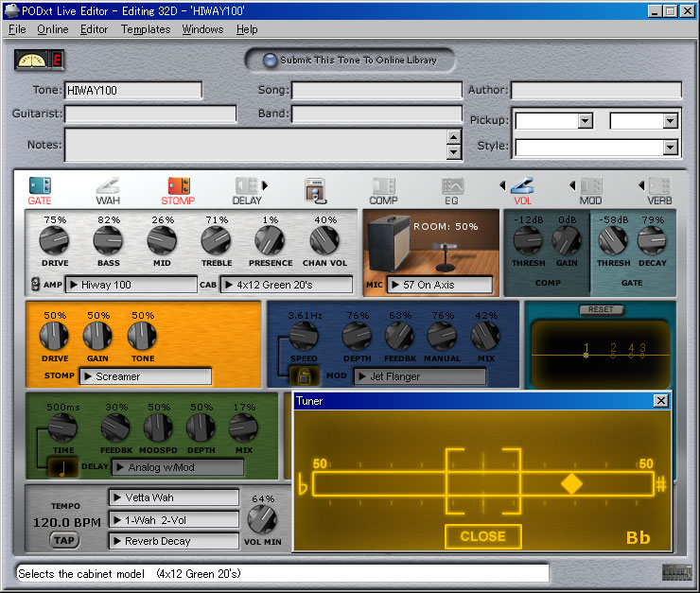This screenshot has width=700, height=593.
Task: Click the AMP lock icon
Action: (35, 285)
